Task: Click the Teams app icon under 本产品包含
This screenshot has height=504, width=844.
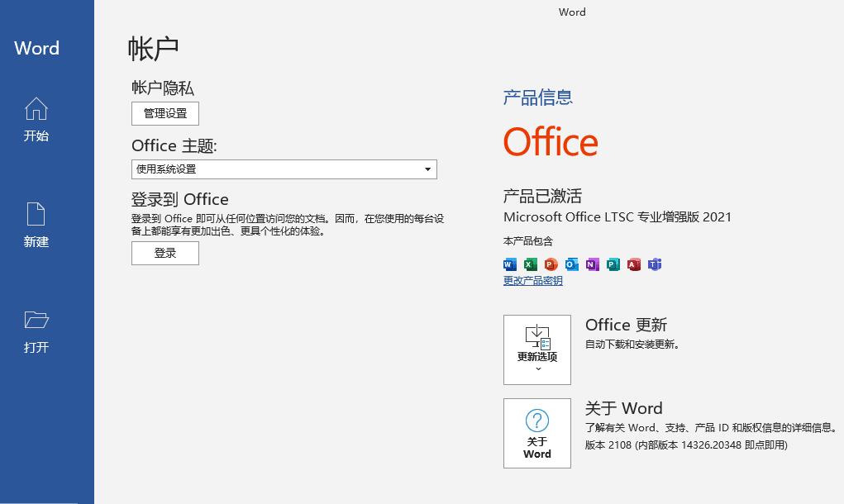Action: coord(655,264)
